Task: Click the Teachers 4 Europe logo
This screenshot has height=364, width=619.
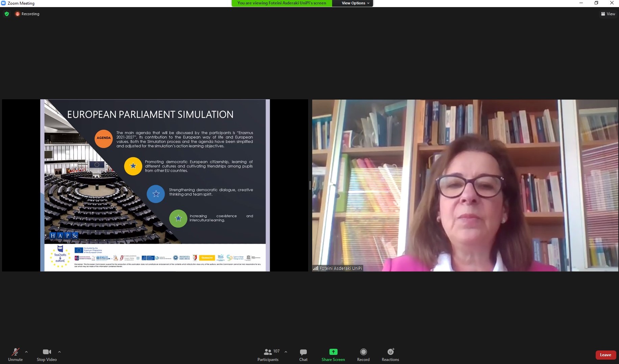Action: tap(60, 257)
